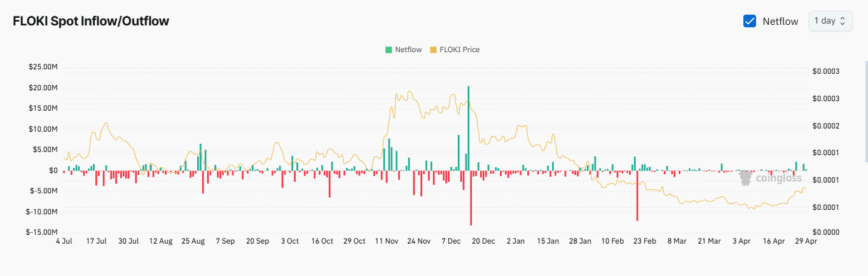Click the 17 Jul date label
The width and height of the screenshot is (868, 276).
click(97, 242)
